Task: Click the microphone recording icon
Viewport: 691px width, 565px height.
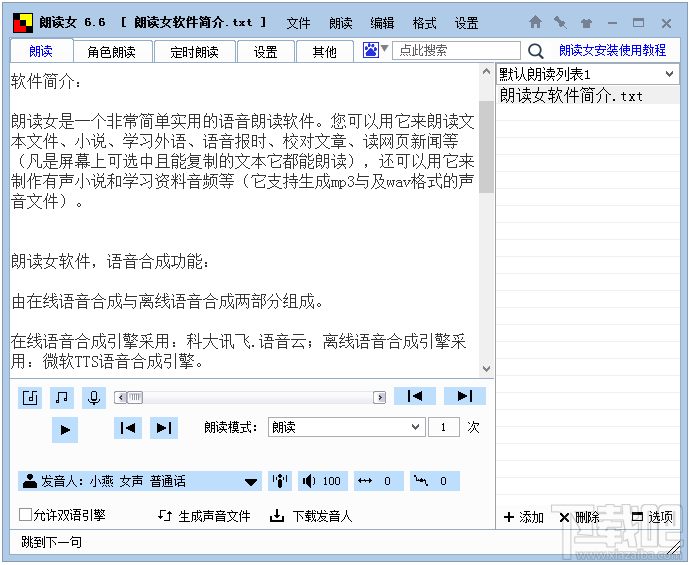Action: pos(94,398)
